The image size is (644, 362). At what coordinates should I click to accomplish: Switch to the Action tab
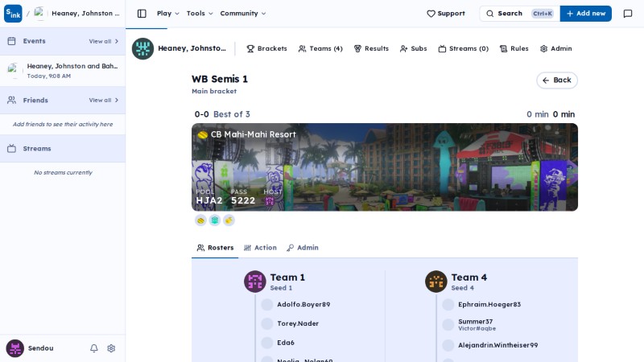pos(260,248)
